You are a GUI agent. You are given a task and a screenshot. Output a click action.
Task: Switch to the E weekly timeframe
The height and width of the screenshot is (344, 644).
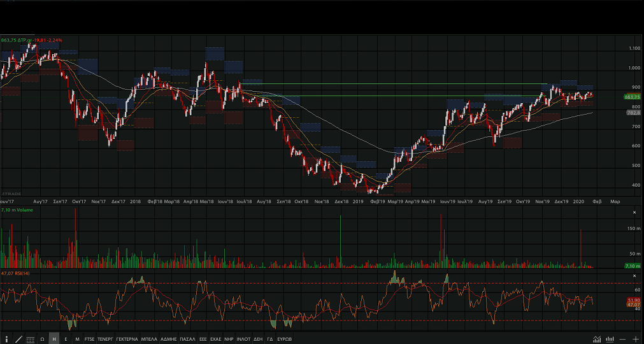[x=66, y=339]
